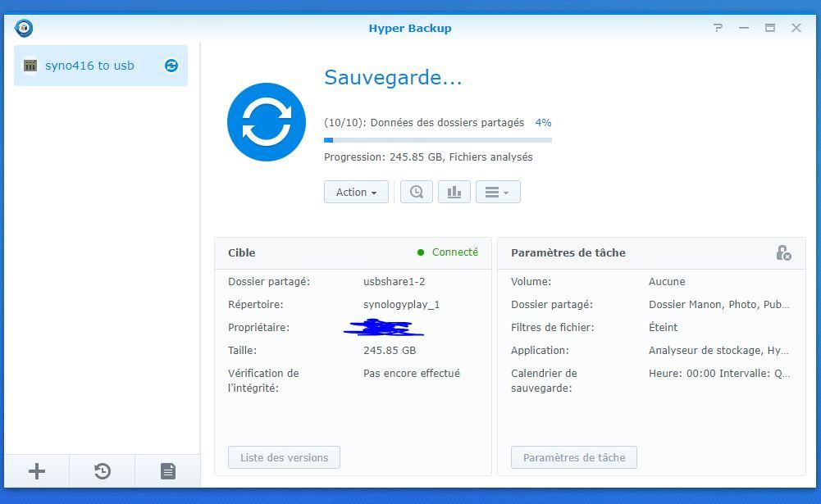Show backup statistics bar chart icon

tap(454, 192)
